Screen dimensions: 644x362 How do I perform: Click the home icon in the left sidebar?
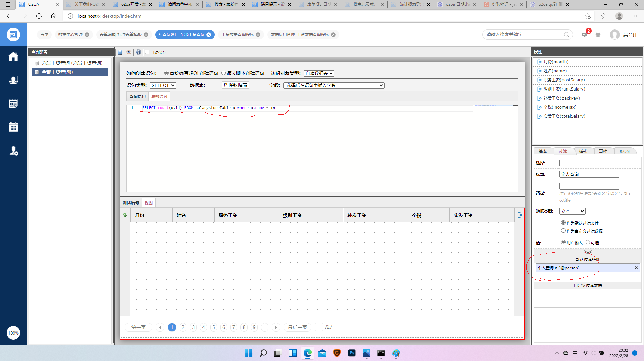tap(13, 57)
